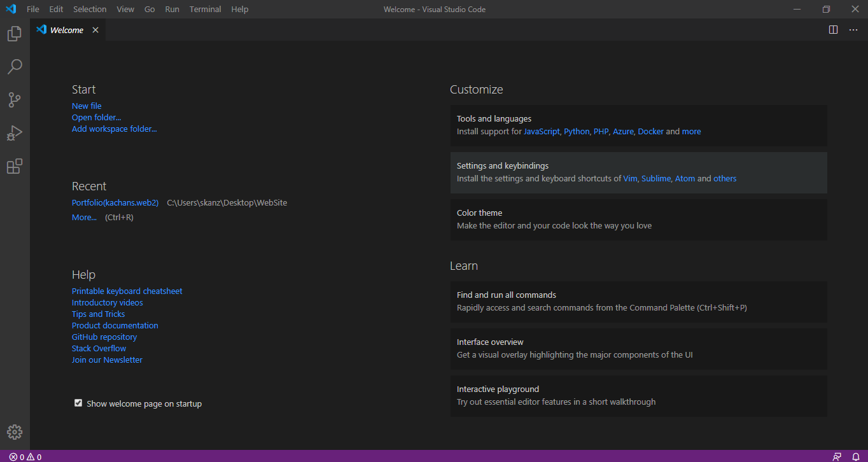
Task: Click the (Ctrl+R) shortcut text
Action: (x=119, y=217)
